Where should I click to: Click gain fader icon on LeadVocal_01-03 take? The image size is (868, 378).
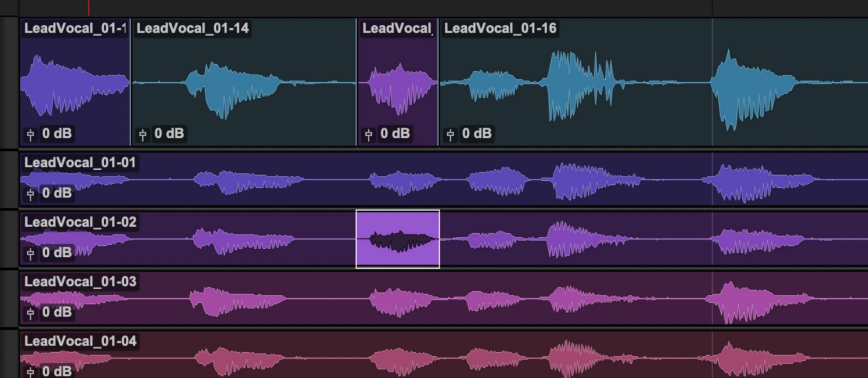(x=30, y=313)
